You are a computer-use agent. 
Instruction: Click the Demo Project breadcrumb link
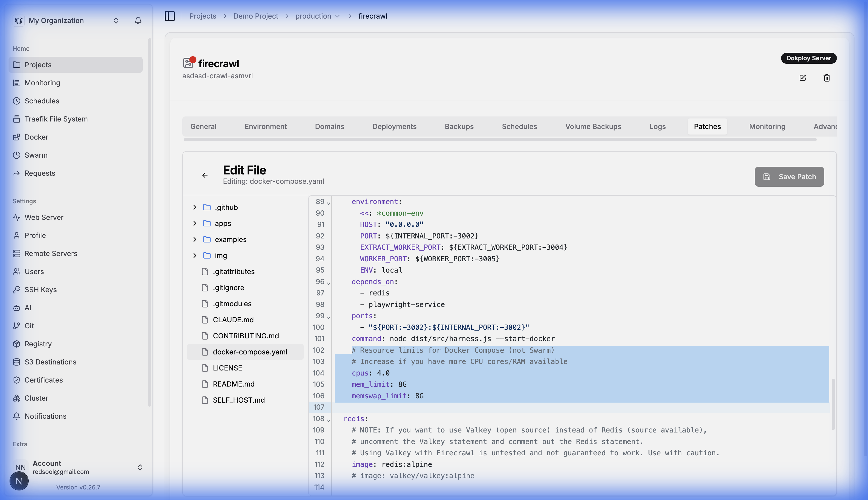coord(255,16)
